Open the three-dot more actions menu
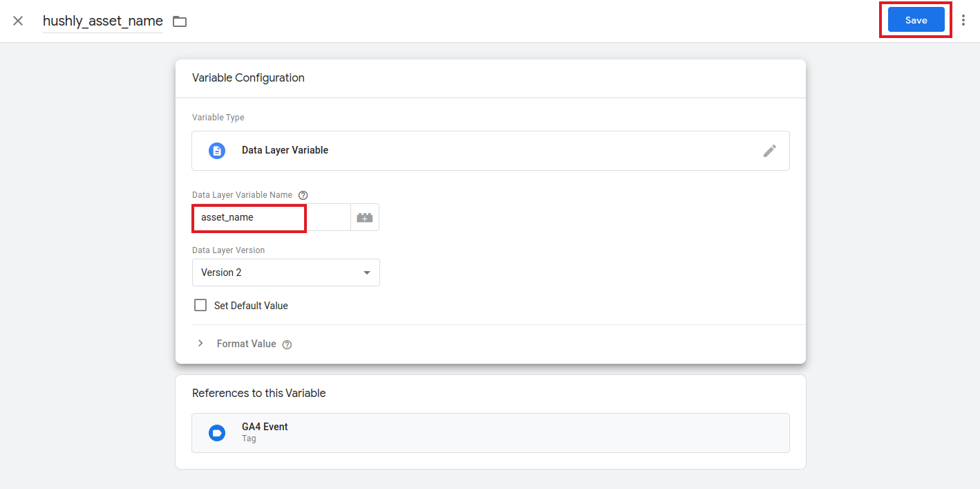The height and width of the screenshot is (489, 980). point(963,21)
